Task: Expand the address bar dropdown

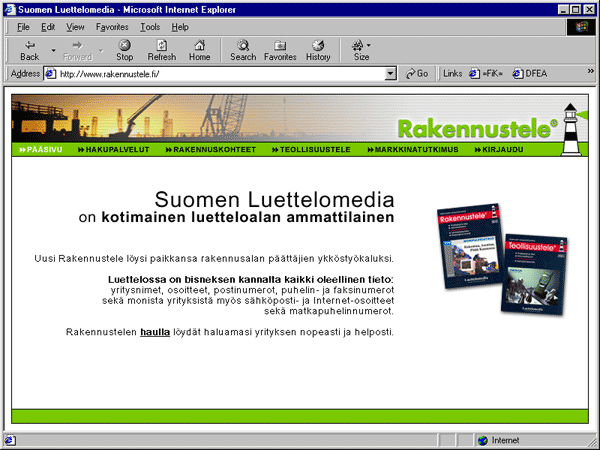Action: (391, 74)
